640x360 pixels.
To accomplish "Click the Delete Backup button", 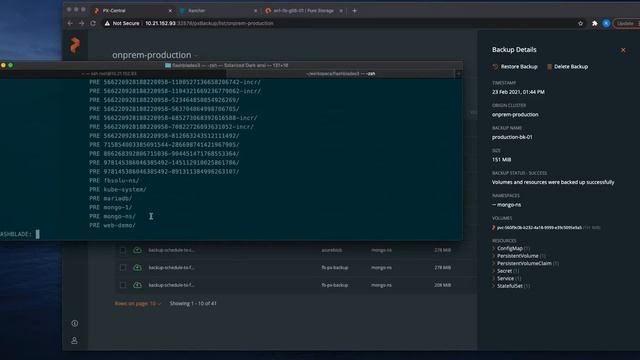I will [x=567, y=67].
